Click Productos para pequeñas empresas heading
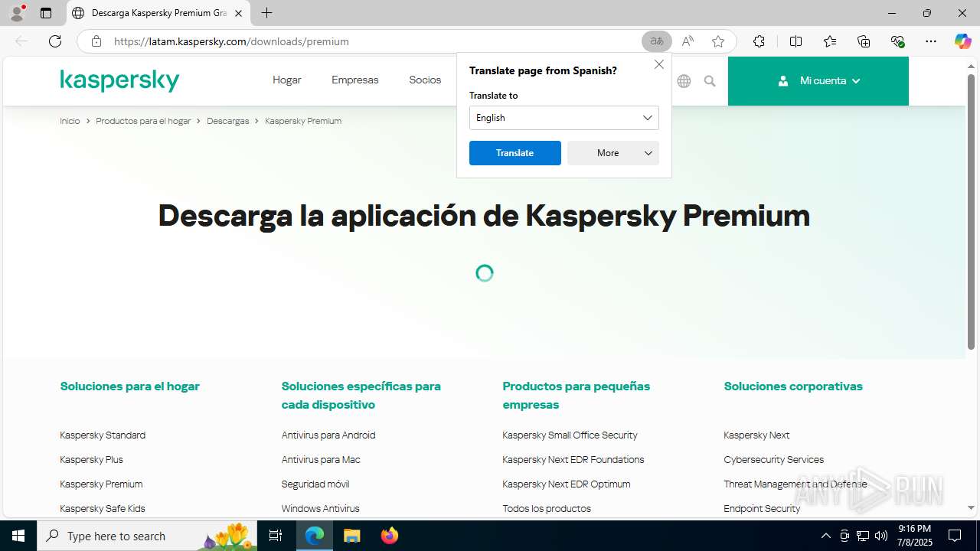Viewport: 980px width, 551px height. [x=577, y=395]
